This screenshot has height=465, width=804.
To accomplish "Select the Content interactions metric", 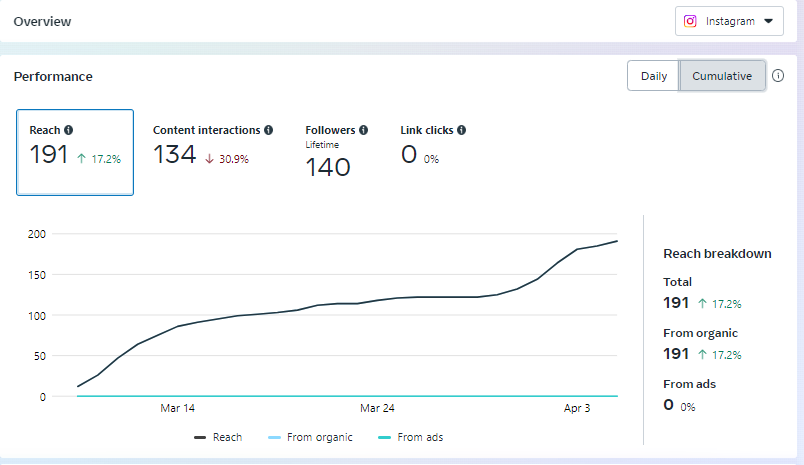I will point(212,146).
